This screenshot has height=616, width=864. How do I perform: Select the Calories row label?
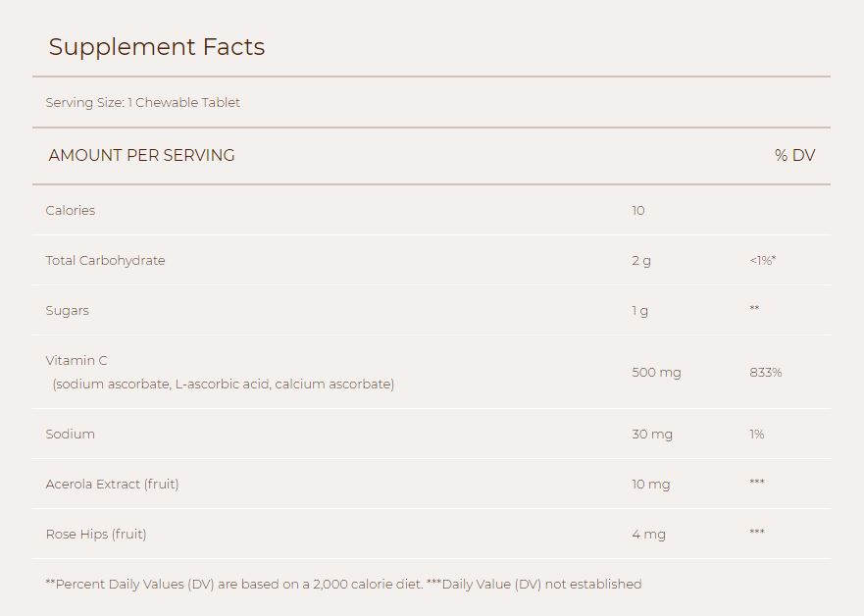70,211
